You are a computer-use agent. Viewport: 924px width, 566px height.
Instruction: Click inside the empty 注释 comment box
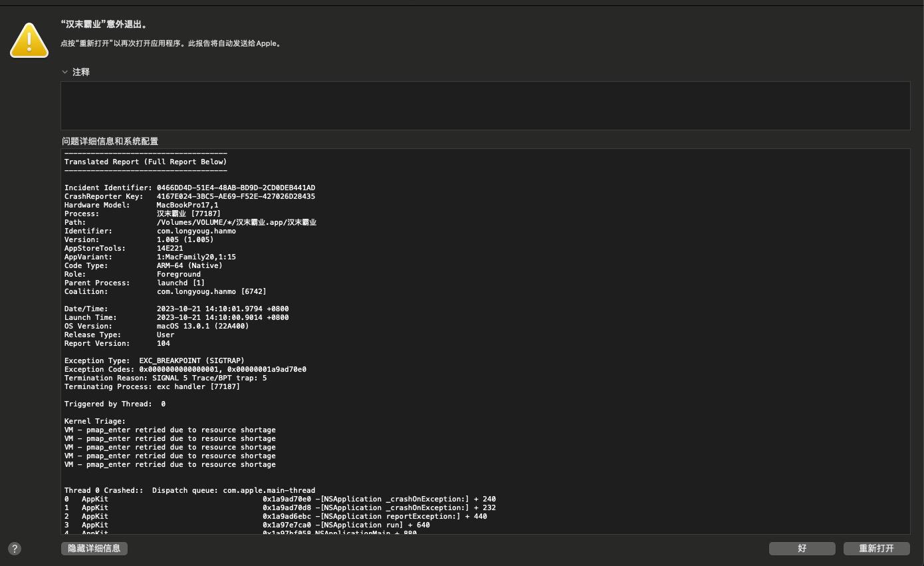pyautogui.click(x=485, y=106)
